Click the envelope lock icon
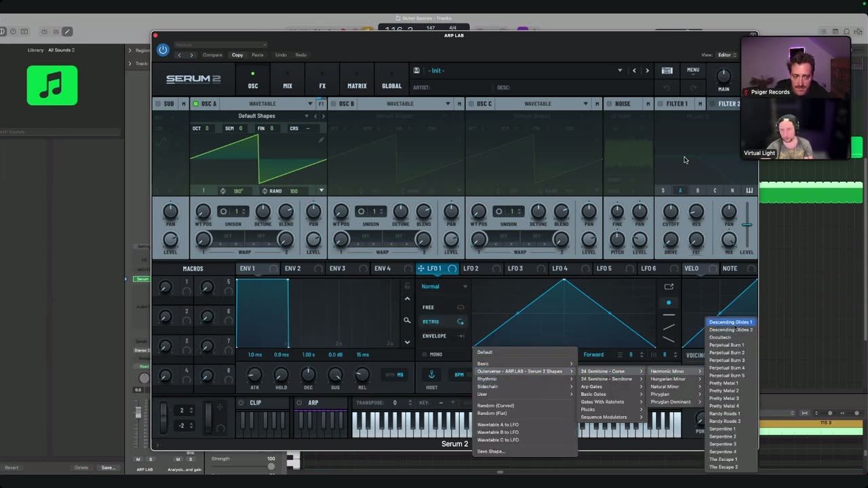The height and width of the screenshot is (488, 868). tap(407, 286)
